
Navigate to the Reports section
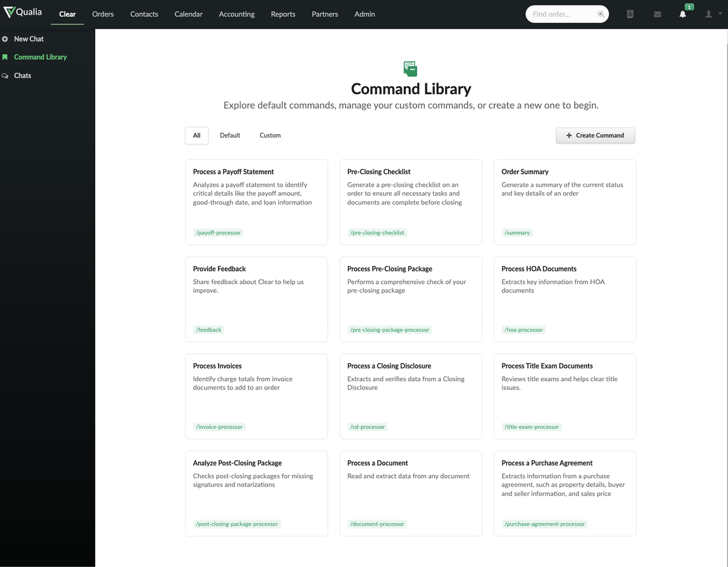point(283,14)
